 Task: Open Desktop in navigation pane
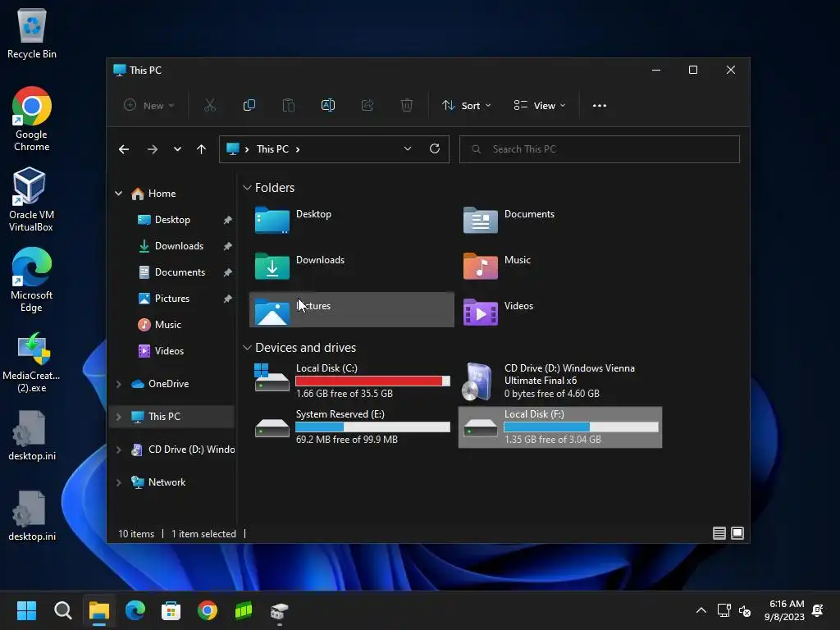pyautogui.click(x=172, y=220)
